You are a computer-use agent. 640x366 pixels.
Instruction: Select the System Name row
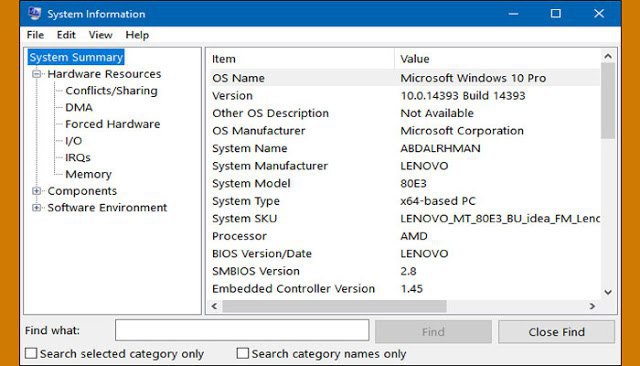tap(404, 148)
